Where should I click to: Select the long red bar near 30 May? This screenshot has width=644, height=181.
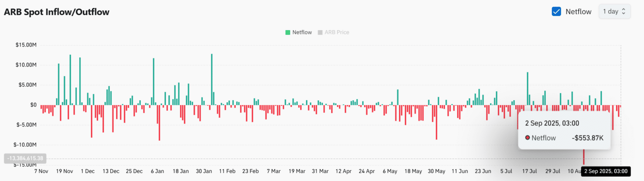436,122
